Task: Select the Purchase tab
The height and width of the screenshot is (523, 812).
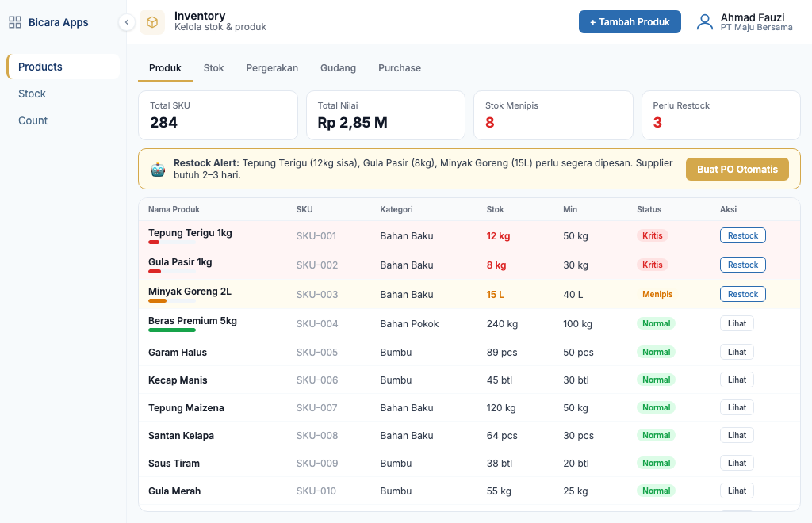Action: pyautogui.click(x=399, y=68)
